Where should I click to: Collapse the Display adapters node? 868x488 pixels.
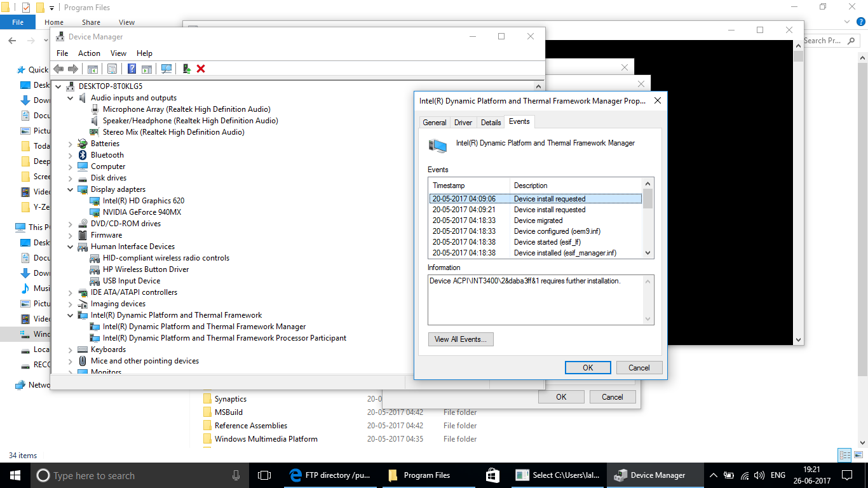(x=71, y=189)
